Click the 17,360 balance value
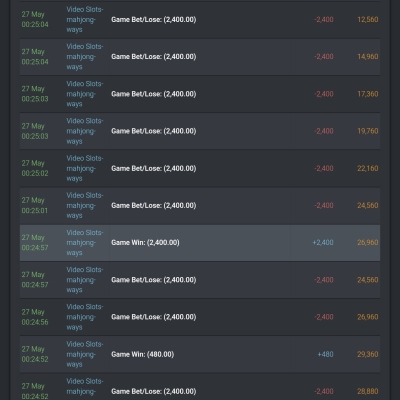400x400 pixels. (368, 94)
